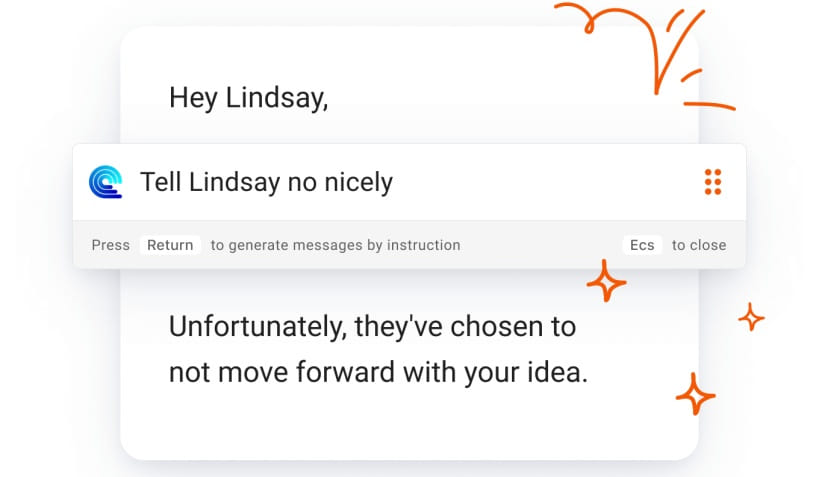Click the orange six-dot grip icon
The height and width of the screenshot is (477, 819).
(x=713, y=182)
